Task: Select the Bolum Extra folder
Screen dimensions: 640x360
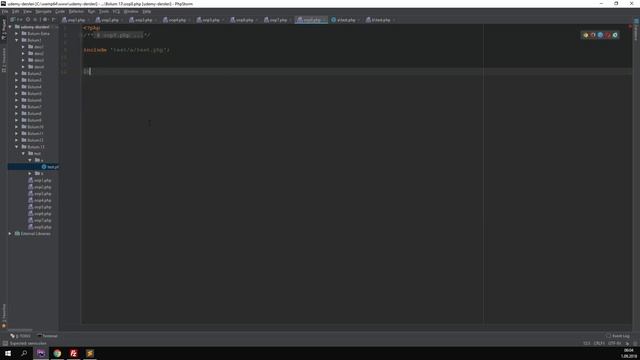Action: click(36, 33)
